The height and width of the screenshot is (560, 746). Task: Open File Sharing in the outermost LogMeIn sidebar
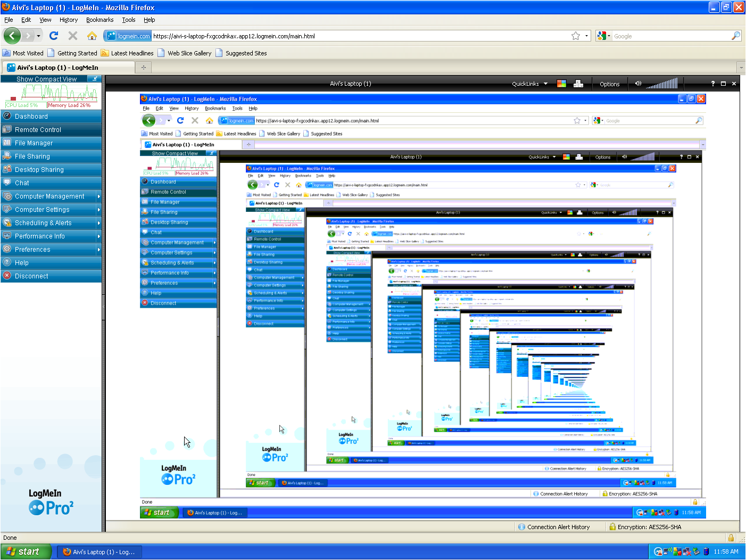click(x=51, y=156)
